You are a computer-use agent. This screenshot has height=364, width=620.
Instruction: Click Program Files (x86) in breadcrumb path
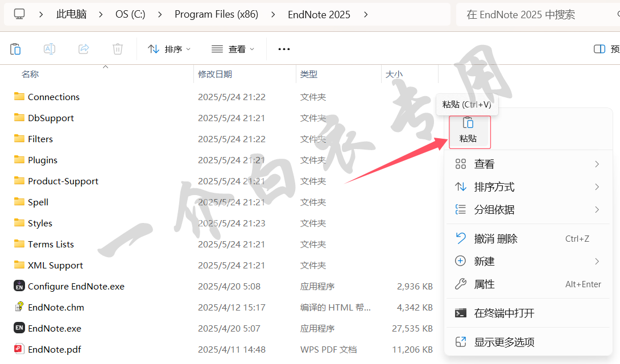(x=216, y=14)
